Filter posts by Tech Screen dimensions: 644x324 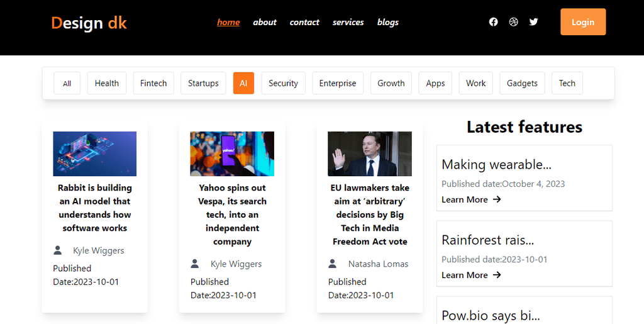(567, 84)
